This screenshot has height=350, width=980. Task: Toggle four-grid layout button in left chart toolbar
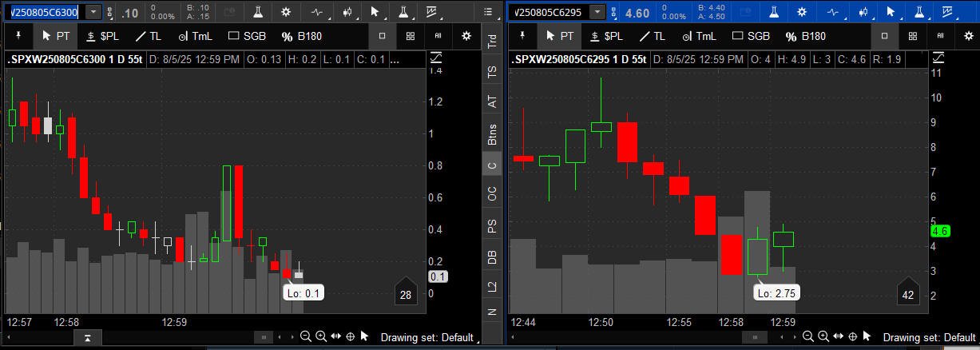(410, 36)
